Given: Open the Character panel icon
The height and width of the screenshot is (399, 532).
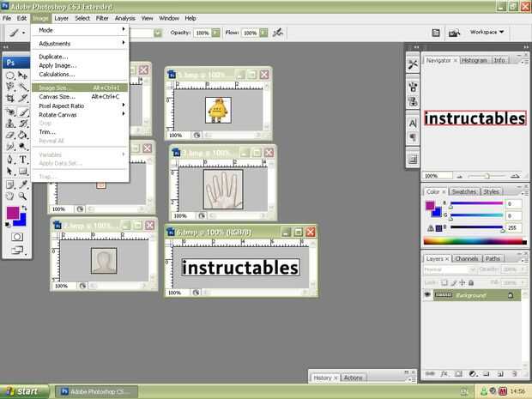Looking at the screenshot, I should tap(413, 124).
